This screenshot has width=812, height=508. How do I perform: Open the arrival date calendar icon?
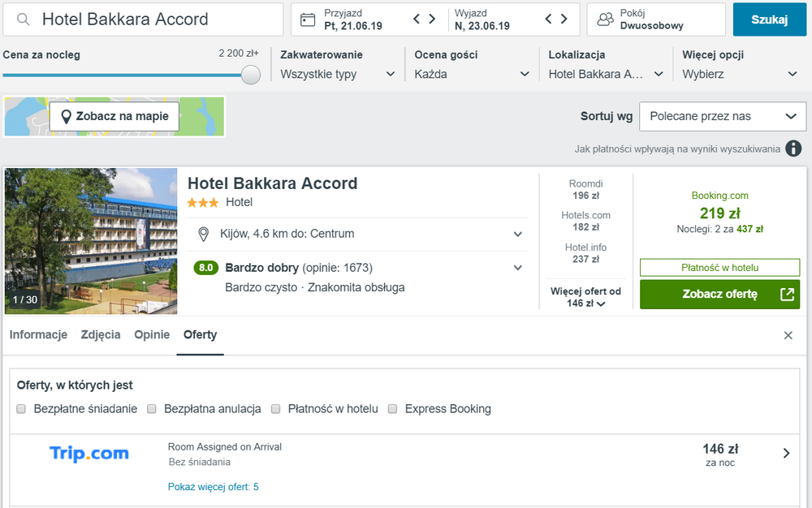pyautogui.click(x=308, y=19)
